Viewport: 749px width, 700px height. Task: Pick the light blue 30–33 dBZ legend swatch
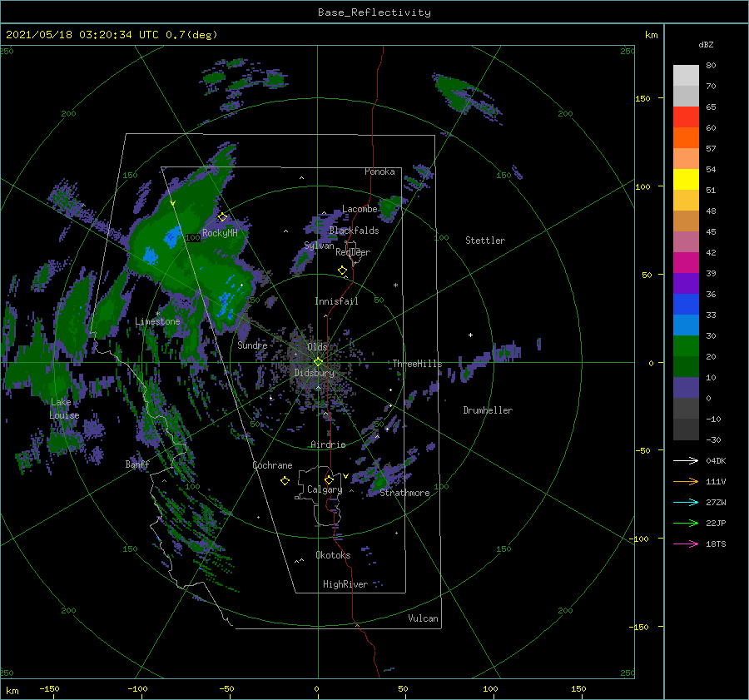(686, 325)
